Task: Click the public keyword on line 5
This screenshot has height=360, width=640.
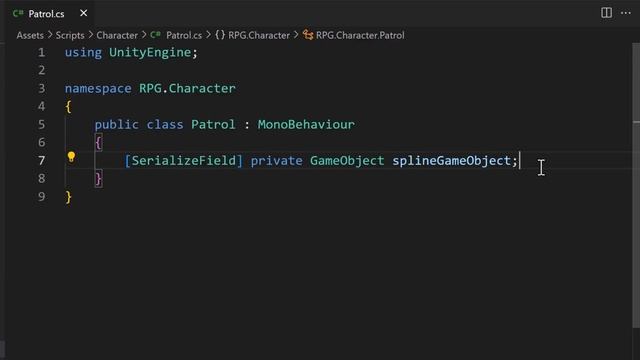Action: point(116,124)
